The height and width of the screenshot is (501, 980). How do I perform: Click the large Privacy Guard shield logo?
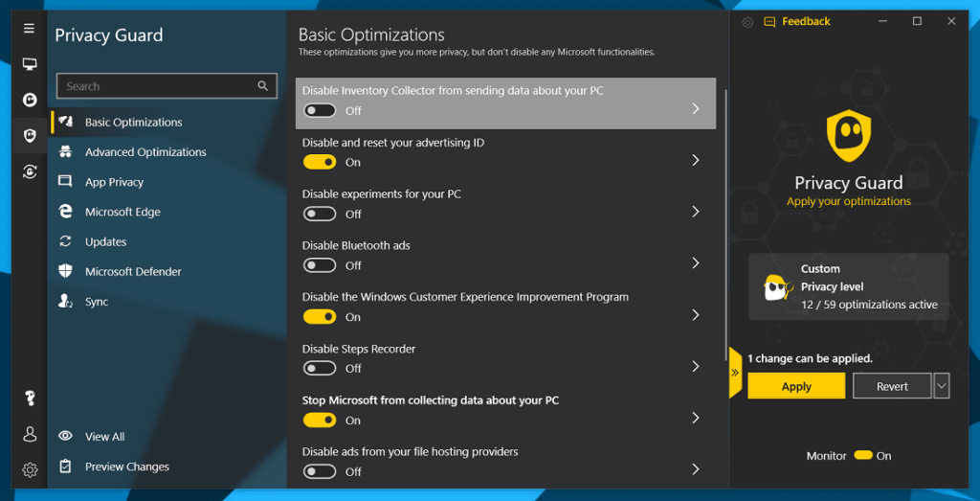pyautogui.click(x=849, y=135)
